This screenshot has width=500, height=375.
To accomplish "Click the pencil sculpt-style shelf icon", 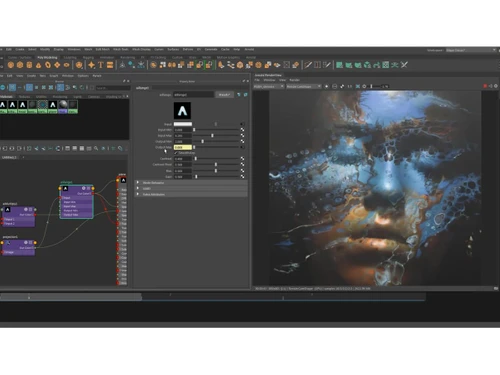I will tap(308, 65).
